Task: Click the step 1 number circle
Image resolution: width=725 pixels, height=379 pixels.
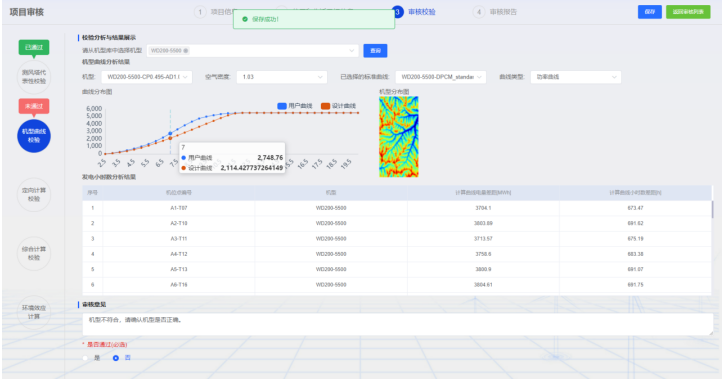Action: coord(200,12)
